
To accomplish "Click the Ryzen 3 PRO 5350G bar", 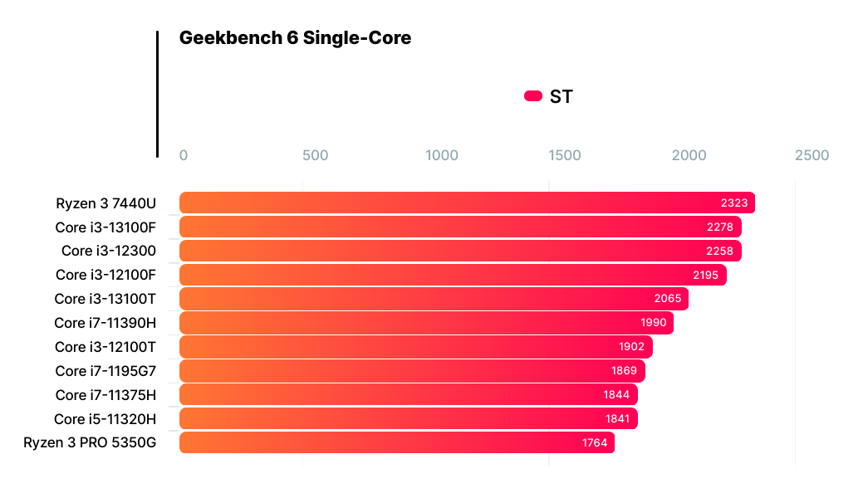I will pyautogui.click(x=397, y=442).
